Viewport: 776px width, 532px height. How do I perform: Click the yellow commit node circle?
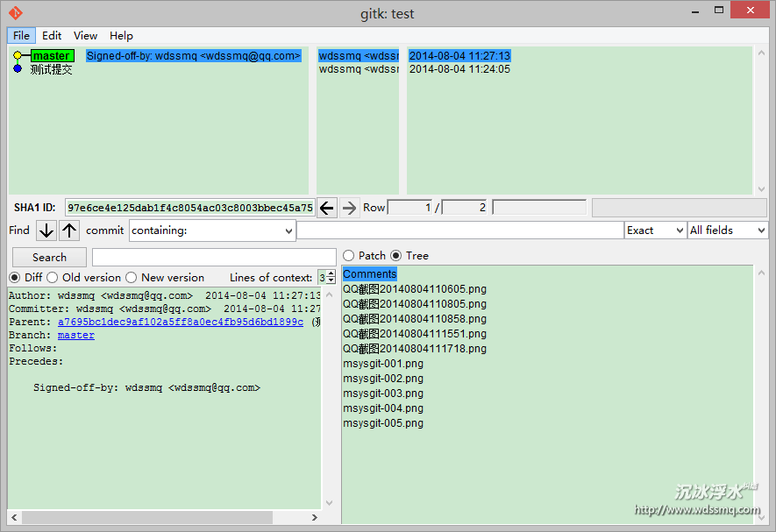18,56
